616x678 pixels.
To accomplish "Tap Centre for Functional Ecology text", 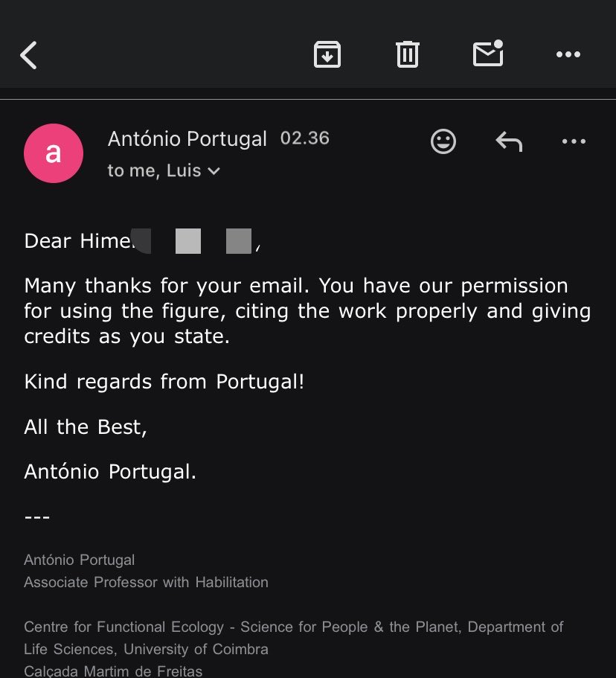I will 294,639.
